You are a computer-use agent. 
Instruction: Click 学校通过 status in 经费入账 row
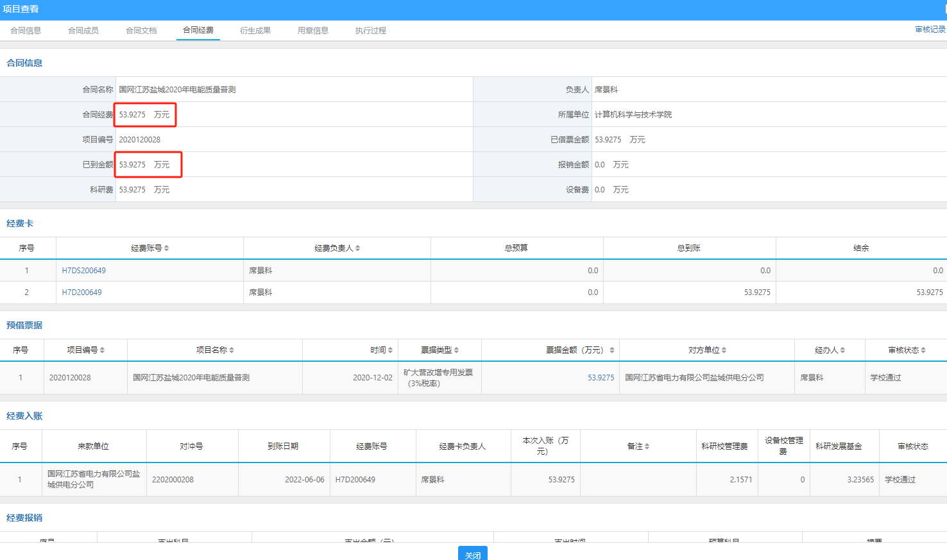click(x=900, y=480)
